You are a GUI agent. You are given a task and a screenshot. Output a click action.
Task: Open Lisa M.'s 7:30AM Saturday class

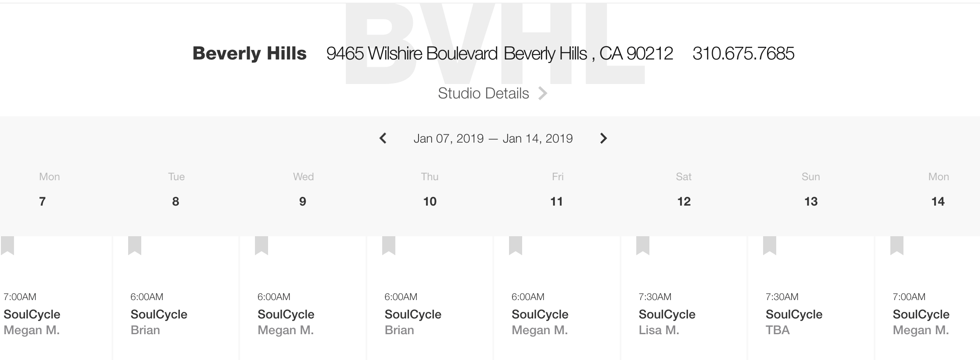[667, 314]
